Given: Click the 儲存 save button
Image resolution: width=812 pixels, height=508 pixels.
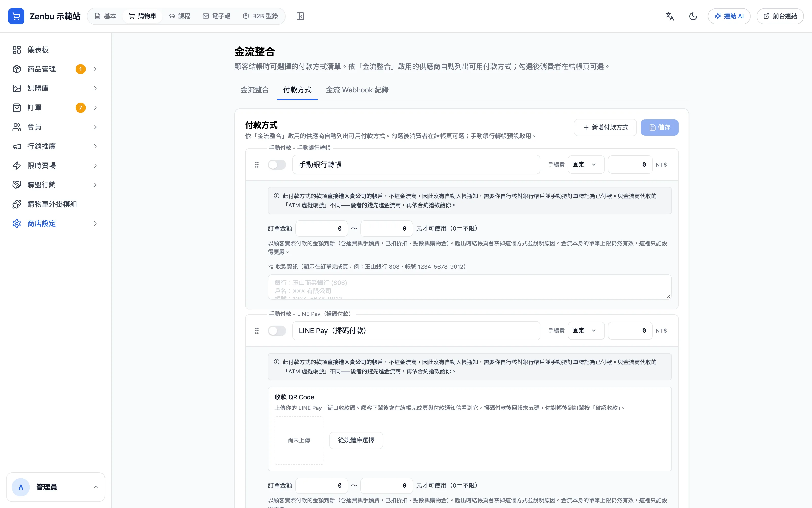Looking at the screenshot, I should coord(660,127).
